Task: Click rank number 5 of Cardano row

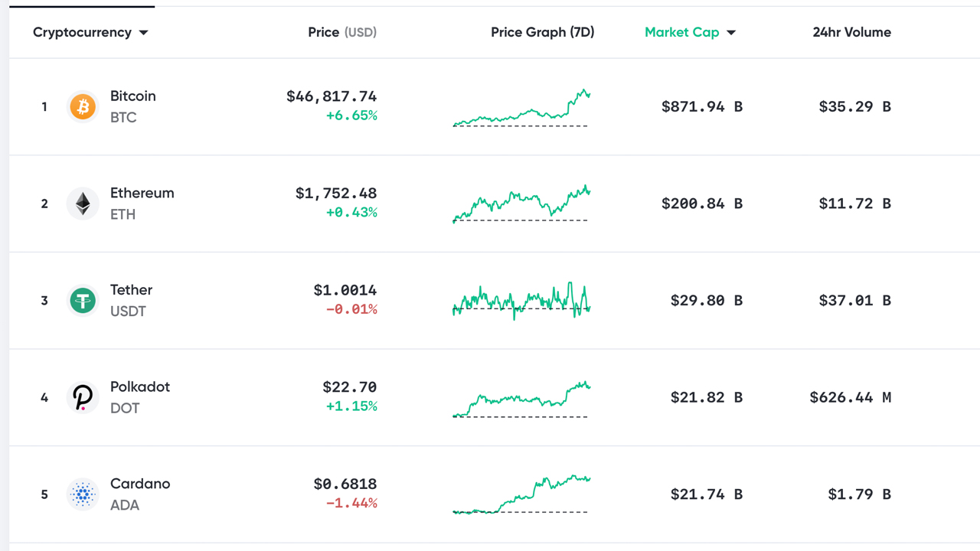Action: pyautogui.click(x=44, y=494)
